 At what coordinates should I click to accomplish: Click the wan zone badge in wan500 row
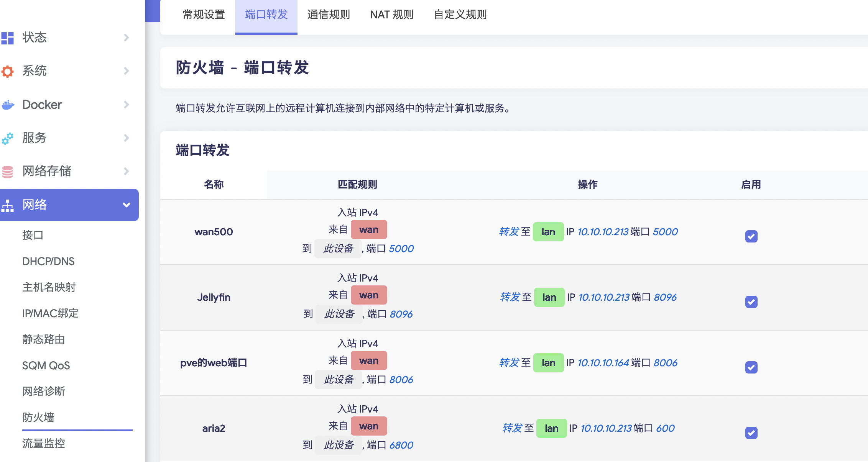(x=369, y=230)
